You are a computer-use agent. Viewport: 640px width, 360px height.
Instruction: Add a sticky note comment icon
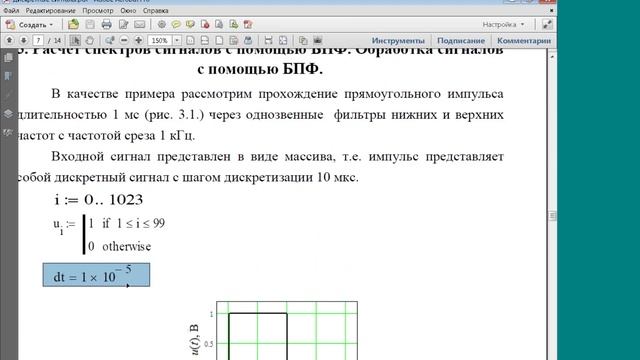tap(176, 25)
